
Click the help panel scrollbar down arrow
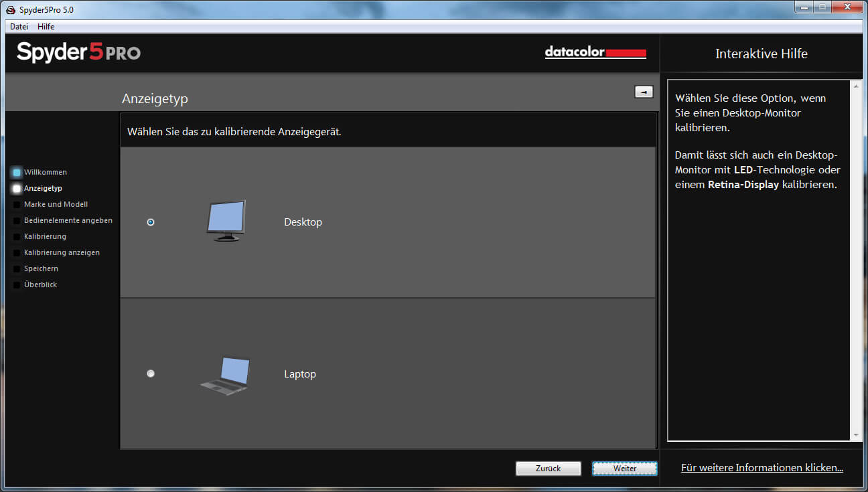(x=855, y=434)
